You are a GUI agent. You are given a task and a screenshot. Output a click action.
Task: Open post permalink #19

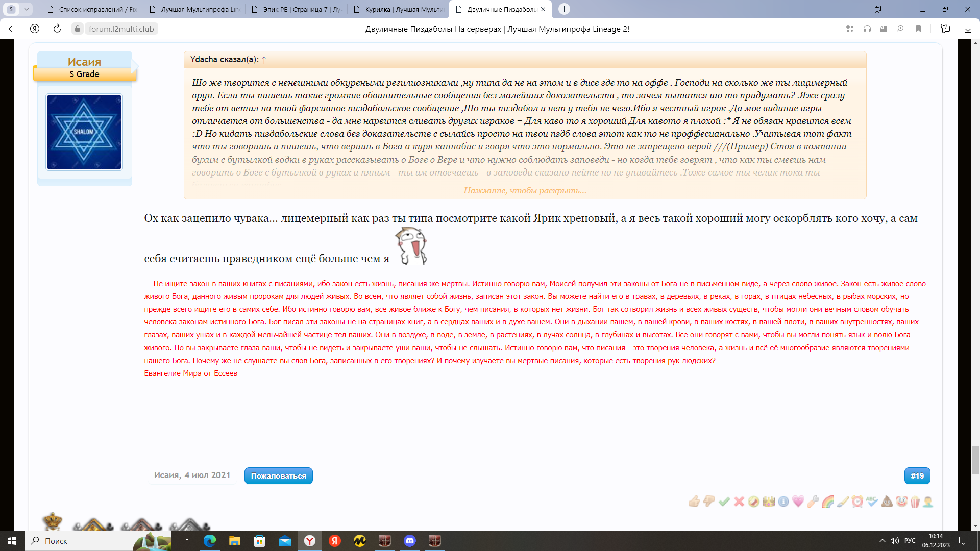(x=917, y=476)
